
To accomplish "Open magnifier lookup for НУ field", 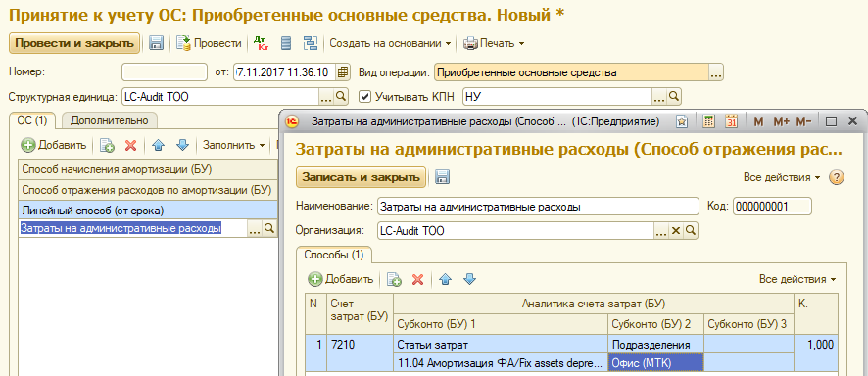I will pyautogui.click(x=673, y=97).
